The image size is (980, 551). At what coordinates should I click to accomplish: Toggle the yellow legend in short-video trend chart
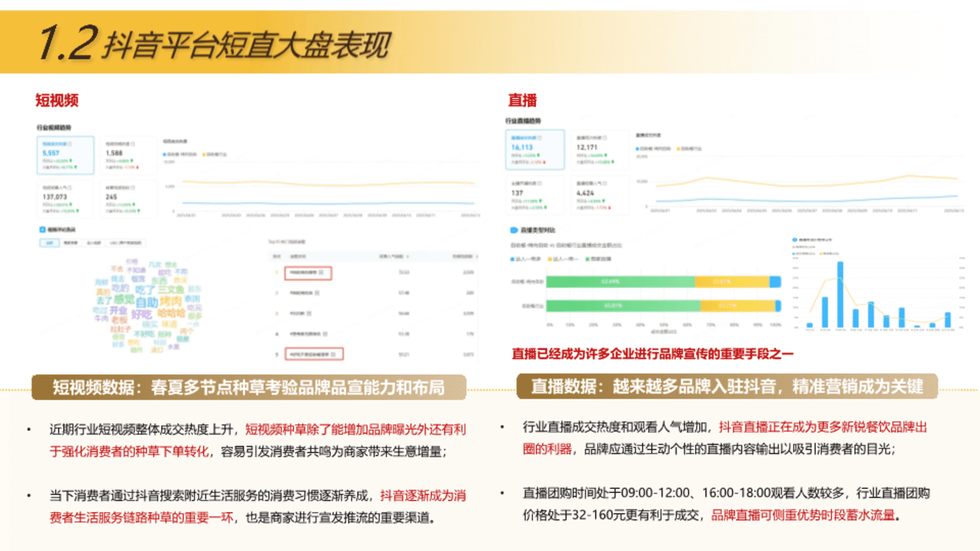coord(215,154)
